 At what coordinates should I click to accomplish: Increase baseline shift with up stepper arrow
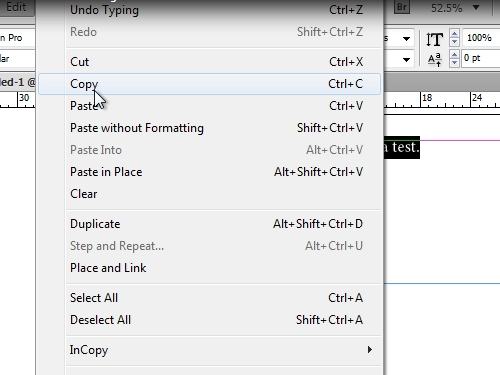(x=454, y=54)
